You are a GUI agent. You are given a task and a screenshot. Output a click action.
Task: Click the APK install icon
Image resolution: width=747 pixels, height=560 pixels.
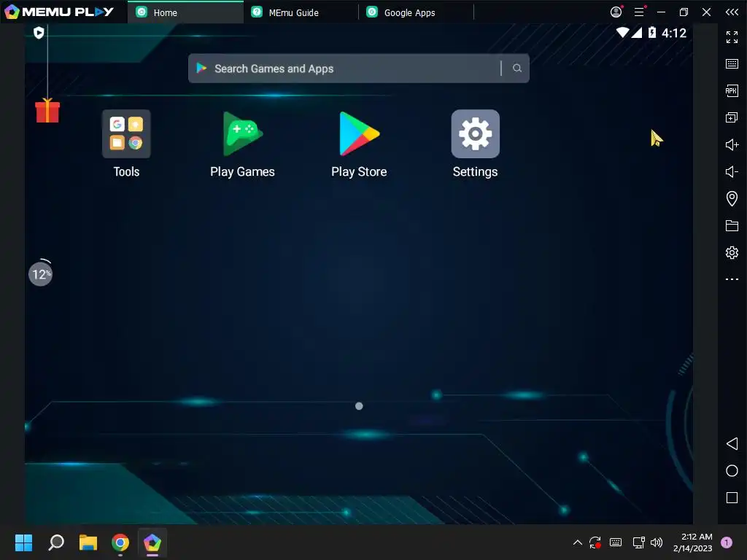coord(732,90)
